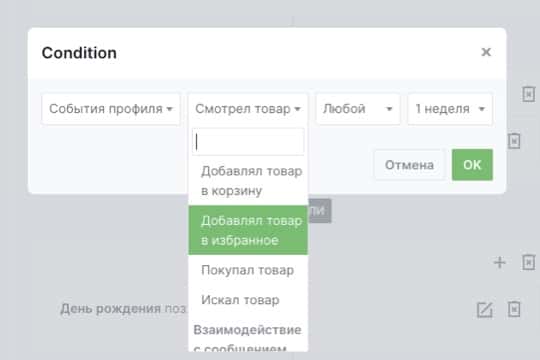The width and height of the screenshot is (540, 360).
Task: Expand the Любой dropdown
Action: tap(358, 109)
